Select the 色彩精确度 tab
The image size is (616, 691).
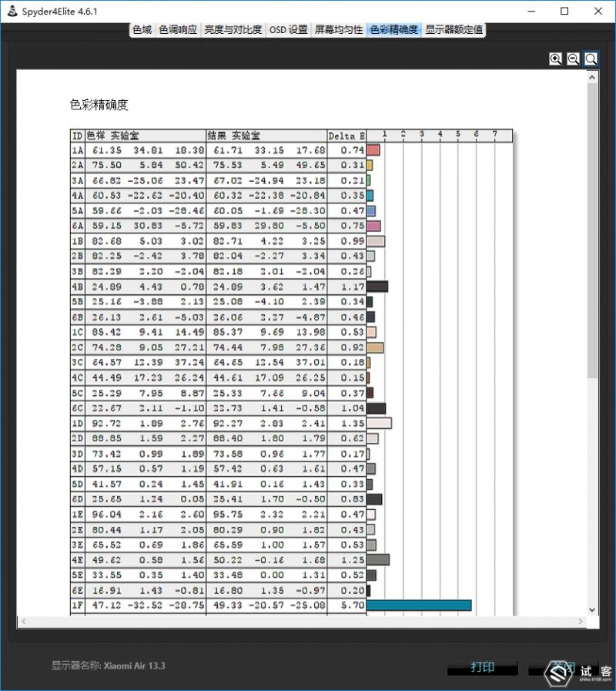tap(394, 29)
